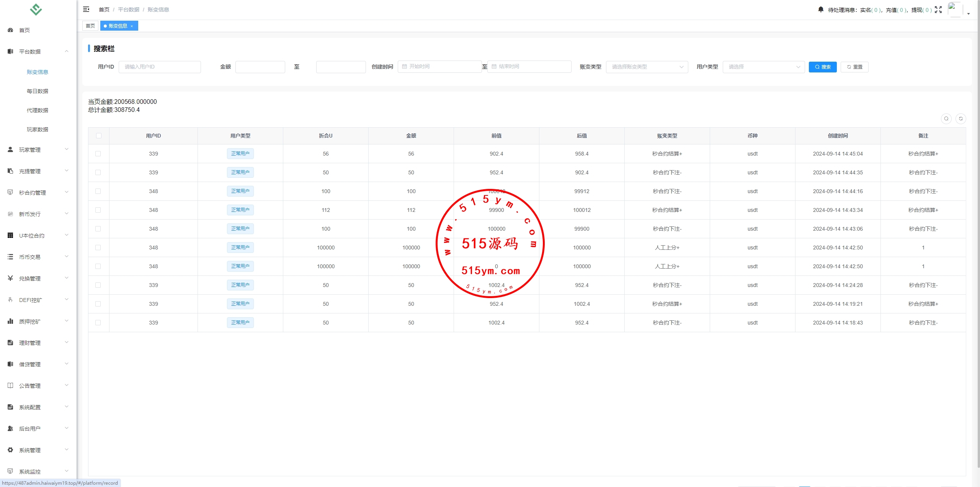Click the blue 搜索 button
Image resolution: width=980 pixels, height=487 pixels.
click(823, 67)
